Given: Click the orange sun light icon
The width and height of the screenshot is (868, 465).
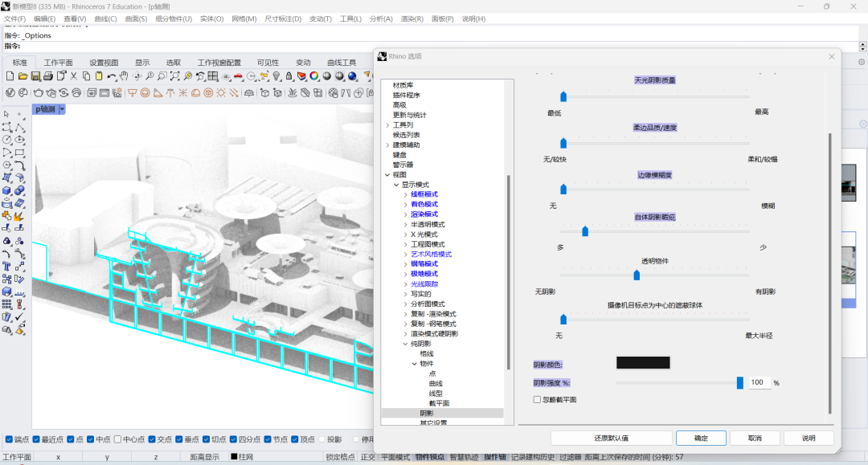Looking at the screenshot, I should (221, 93).
